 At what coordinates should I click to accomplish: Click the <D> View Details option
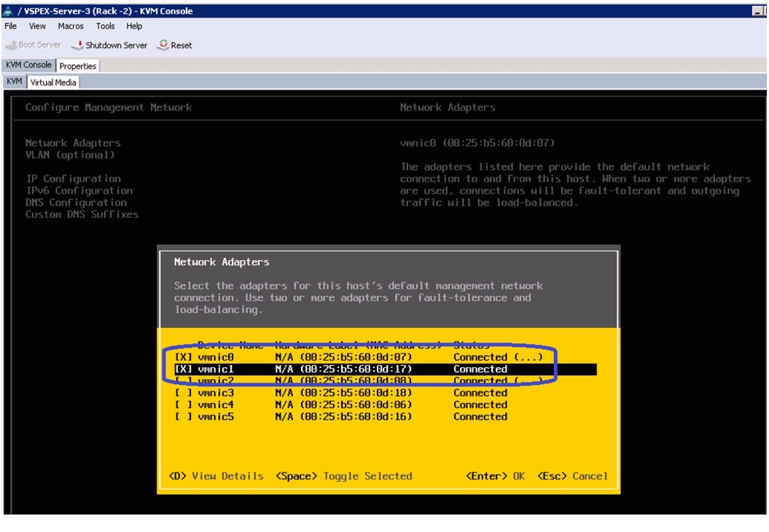click(216, 476)
